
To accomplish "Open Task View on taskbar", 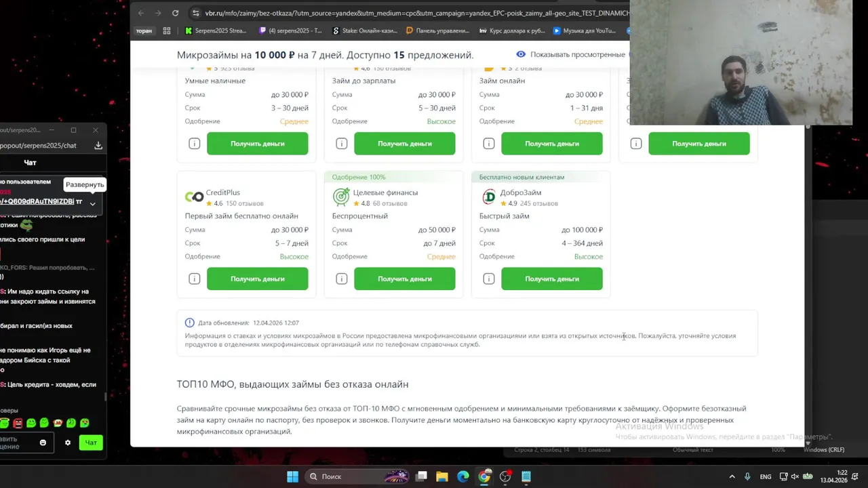I will pos(421,476).
